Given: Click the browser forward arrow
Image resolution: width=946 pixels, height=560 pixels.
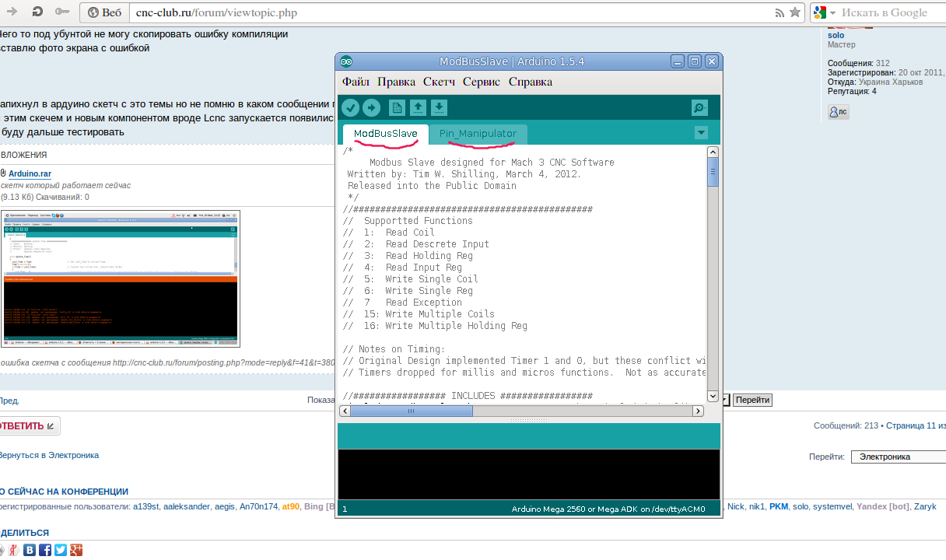Looking at the screenshot, I should (x=12, y=12).
